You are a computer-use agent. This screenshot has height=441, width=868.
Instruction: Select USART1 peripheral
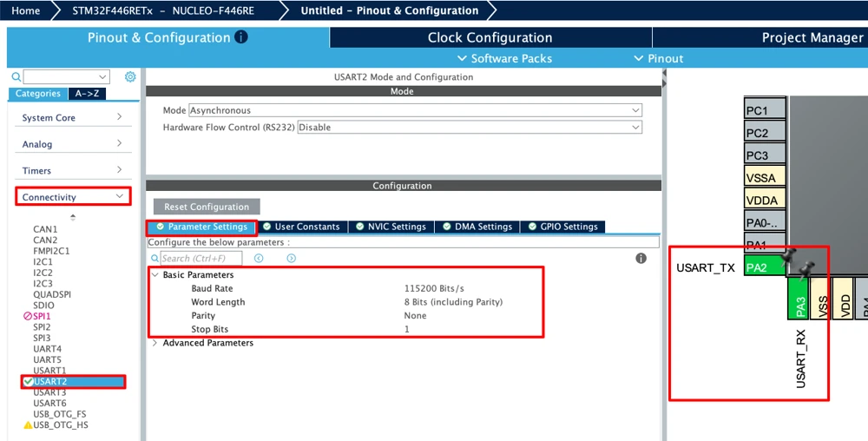click(49, 371)
